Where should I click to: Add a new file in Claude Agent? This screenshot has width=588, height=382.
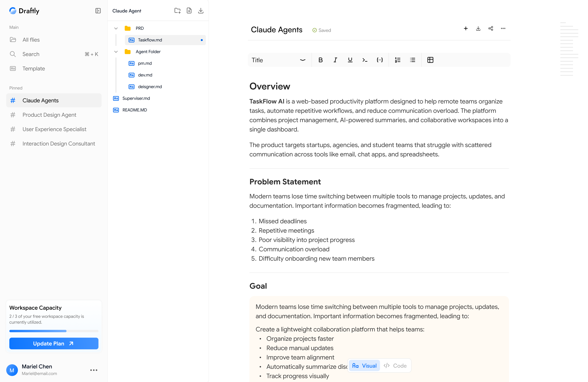click(x=189, y=11)
